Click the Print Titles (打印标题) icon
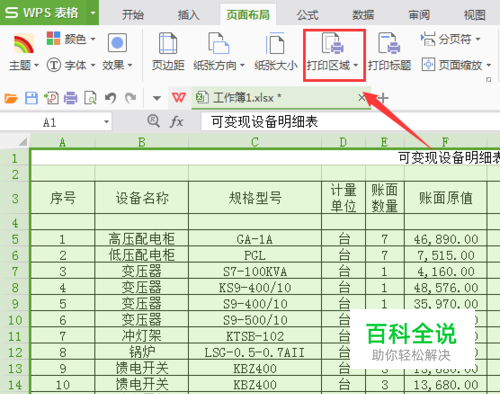Screen dimensions: 500x394 389,44
